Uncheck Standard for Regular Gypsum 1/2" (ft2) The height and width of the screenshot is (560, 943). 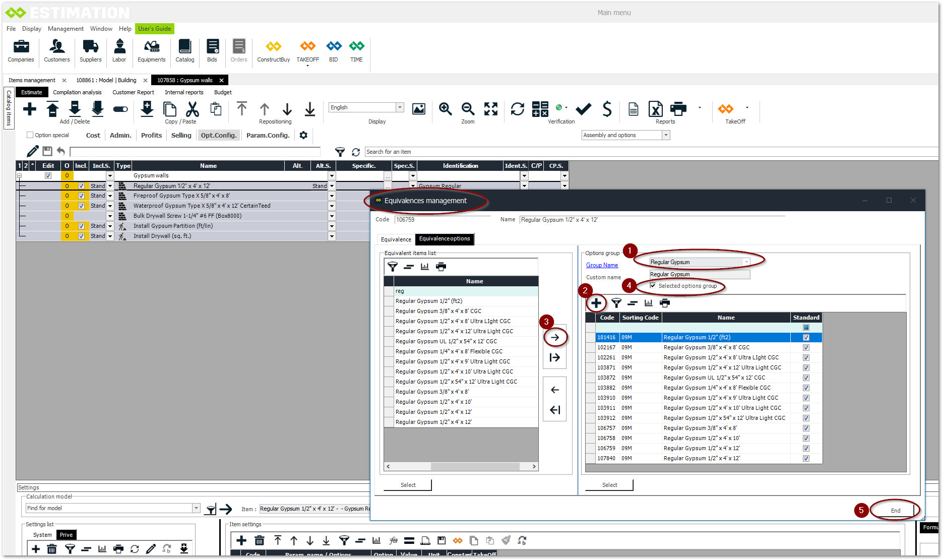[x=806, y=337]
